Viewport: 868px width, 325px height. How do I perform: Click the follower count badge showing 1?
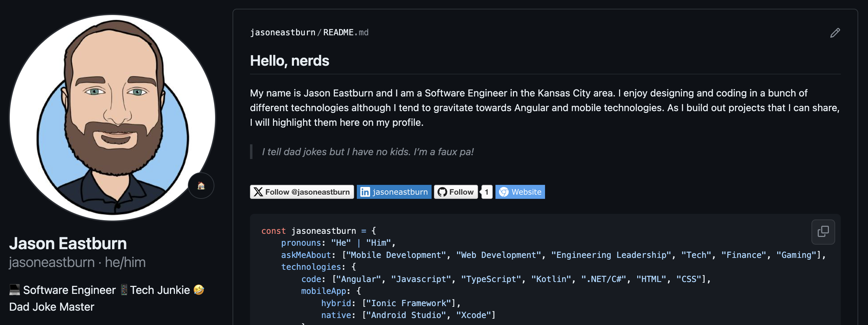[487, 192]
